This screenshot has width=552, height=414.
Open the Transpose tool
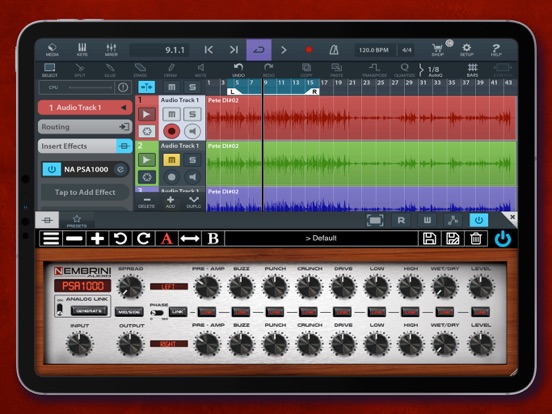click(x=374, y=70)
